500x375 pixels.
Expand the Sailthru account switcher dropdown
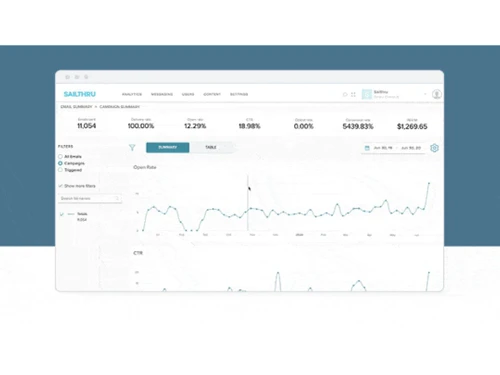point(425,94)
